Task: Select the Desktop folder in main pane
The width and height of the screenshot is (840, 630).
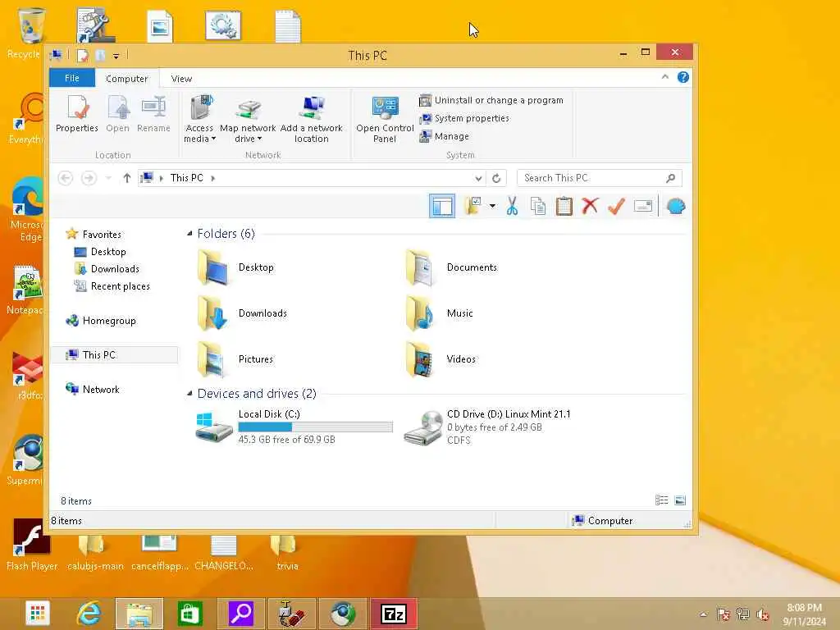Action: [235, 267]
